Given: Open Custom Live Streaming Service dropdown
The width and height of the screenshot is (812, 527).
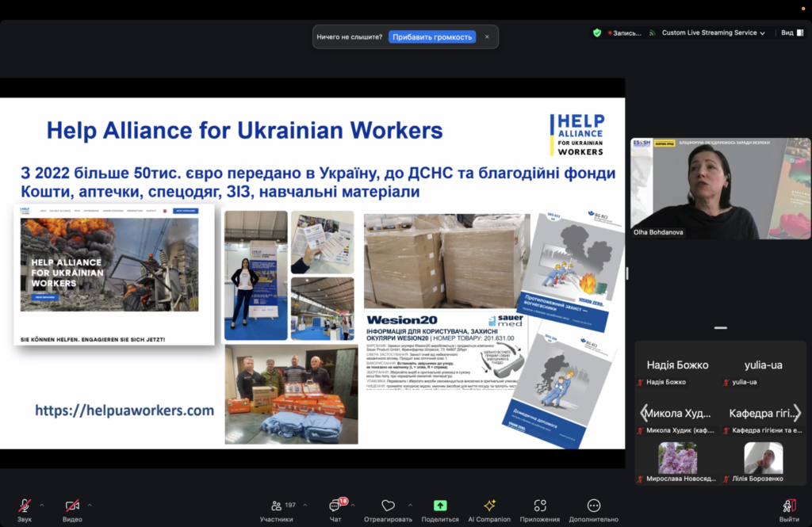Looking at the screenshot, I should pyautogui.click(x=714, y=32).
